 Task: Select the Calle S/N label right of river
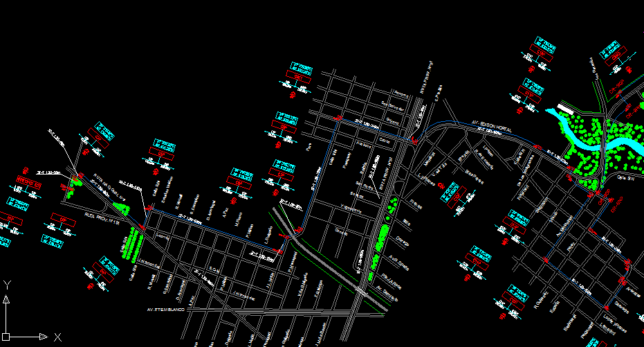pos(625,178)
